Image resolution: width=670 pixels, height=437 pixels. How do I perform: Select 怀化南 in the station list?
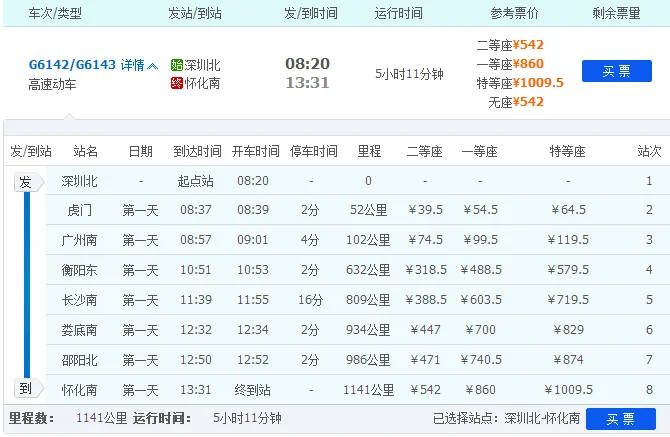(x=79, y=390)
